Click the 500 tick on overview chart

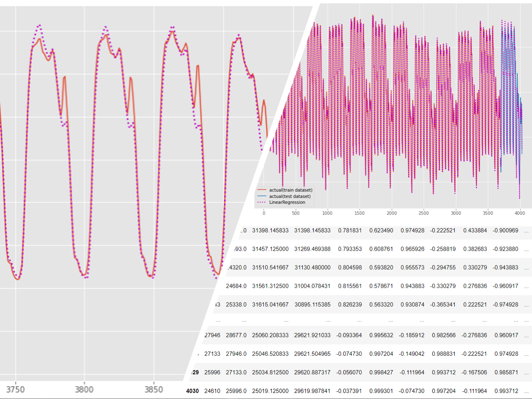click(295, 213)
